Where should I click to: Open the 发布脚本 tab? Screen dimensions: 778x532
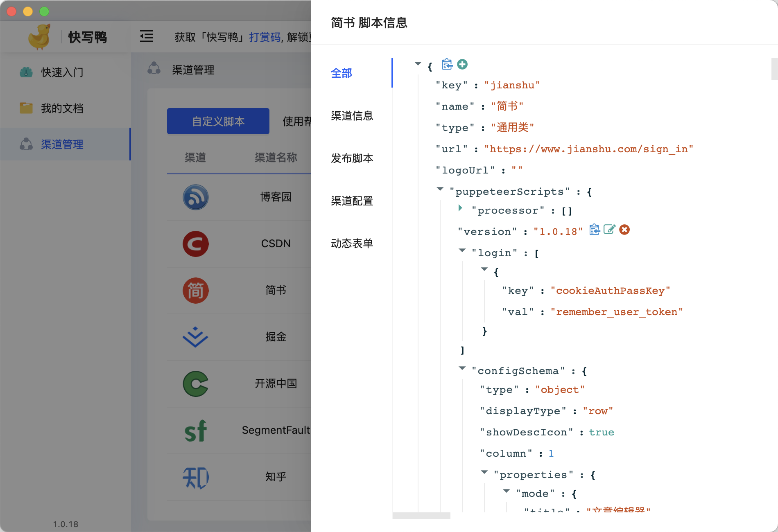click(351, 159)
